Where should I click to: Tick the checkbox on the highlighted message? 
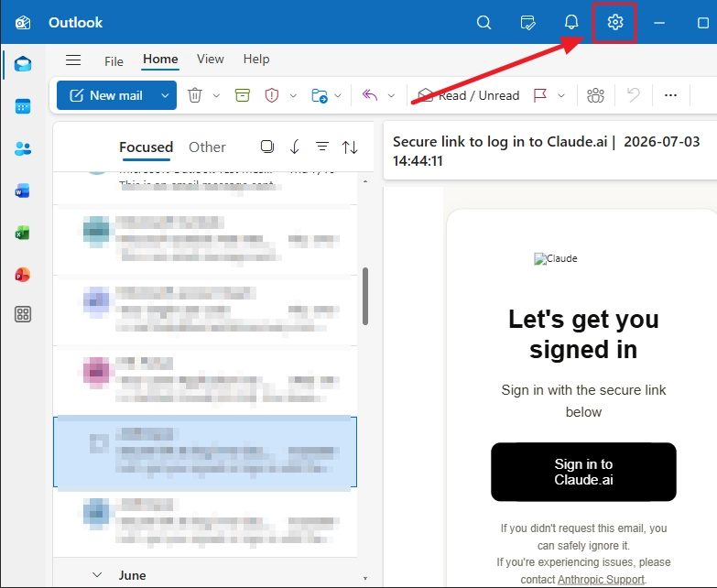tap(99, 443)
